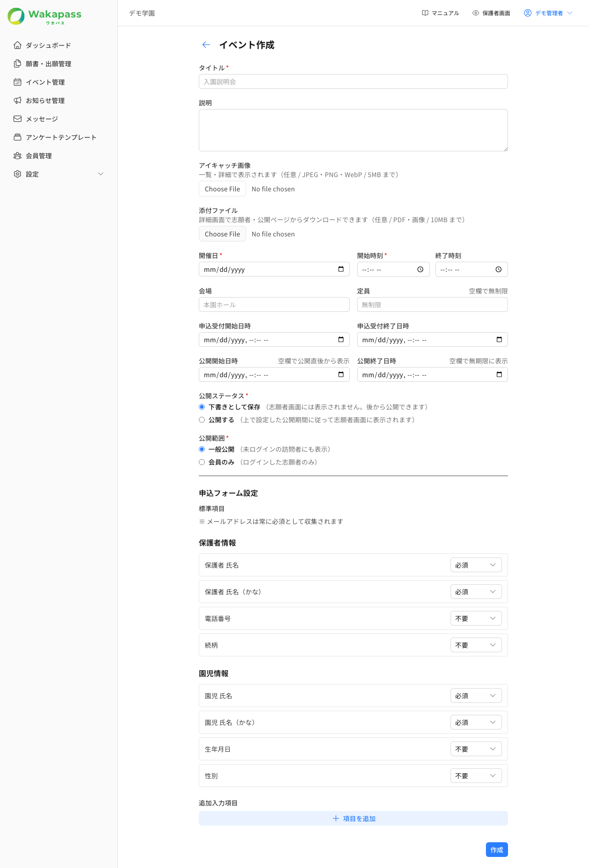Viewport: 589px width, 868px height.
Task: Click the メッセージ envelope icon
Action: click(x=17, y=119)
